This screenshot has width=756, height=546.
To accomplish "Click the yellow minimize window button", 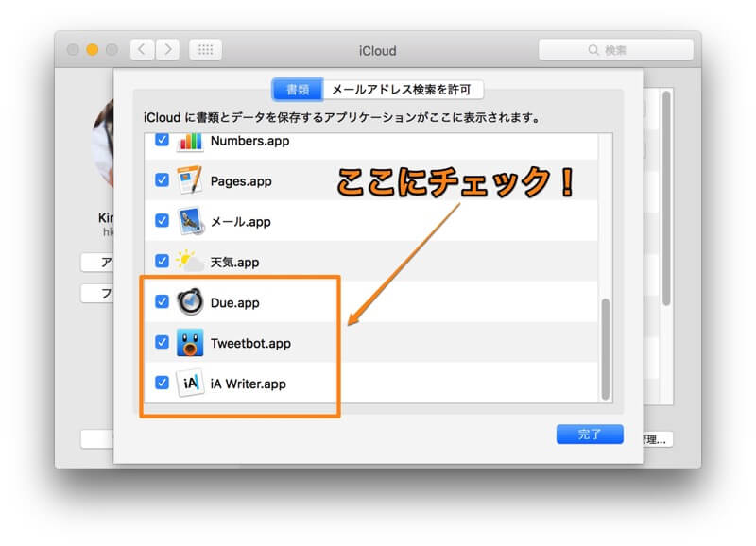I will coord(92,50).
